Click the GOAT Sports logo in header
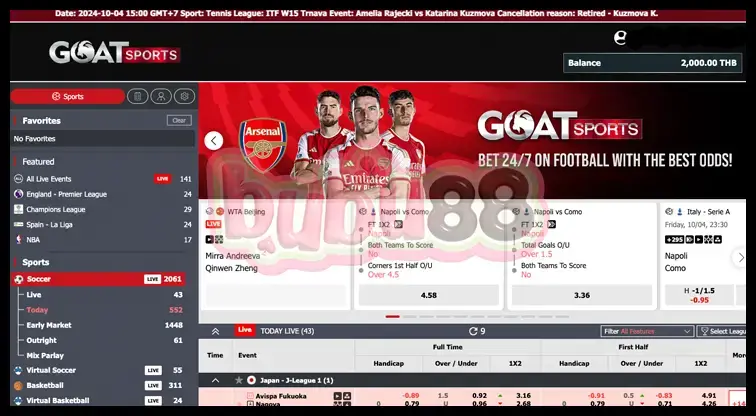This screenshot has width=756, height=416. pyautogui.click(x=115, y=52)
